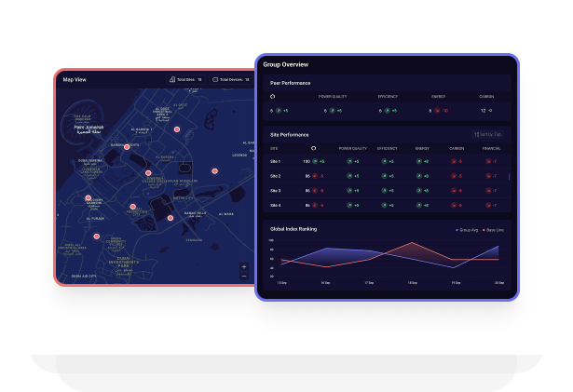Image resolution: width=573 pixels, height=392 pixels.
Task: Sort table by Financial column header
Action: [x=493, y=147]
